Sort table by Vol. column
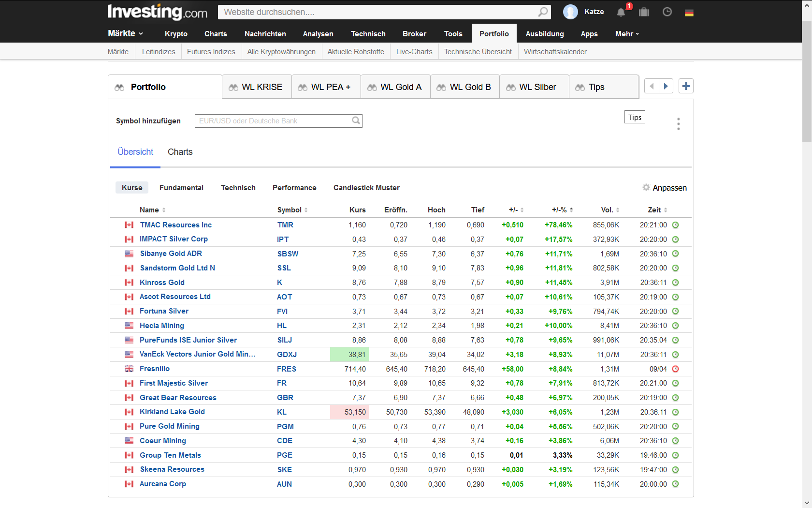The width and height of the screenshot is (812, 508). pos(610,210)
